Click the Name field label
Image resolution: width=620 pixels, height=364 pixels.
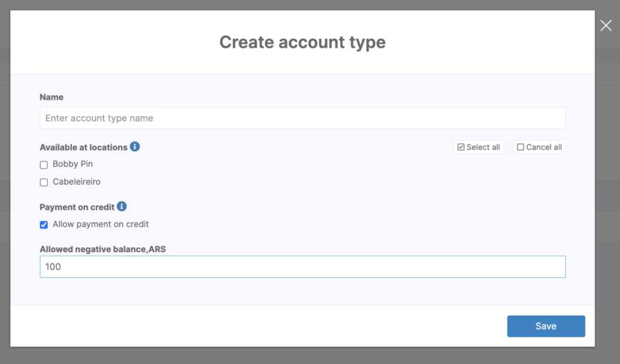point(51,97)
